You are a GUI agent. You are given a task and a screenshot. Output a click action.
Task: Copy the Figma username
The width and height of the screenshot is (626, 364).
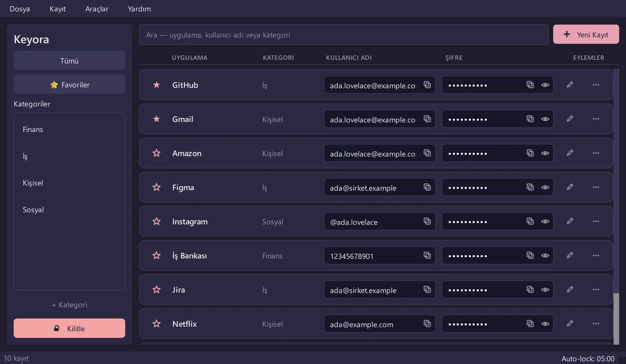click(427, 187)
